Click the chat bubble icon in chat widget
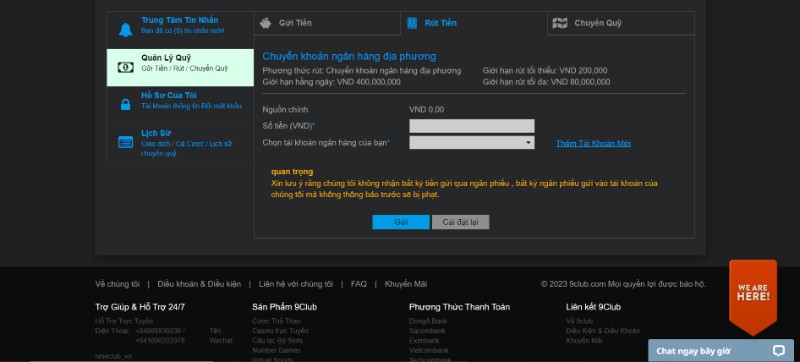 778,351
